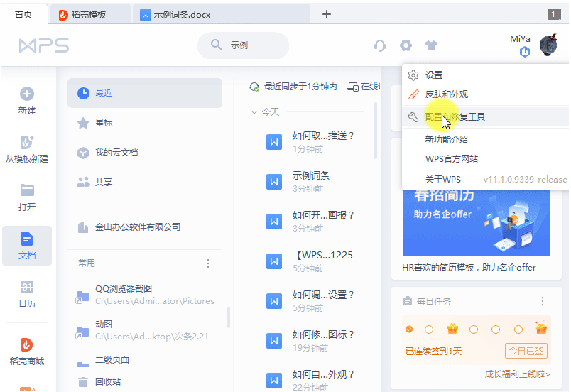This screenshot has height=392, width=571.
Task: Open the document 如何调...设置?
Action: (310, 301)
